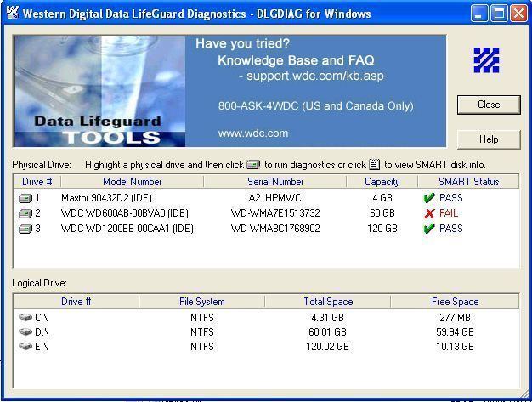Click the Free Space column header
This screenshot has height=402, width=532.
[455, 302]
